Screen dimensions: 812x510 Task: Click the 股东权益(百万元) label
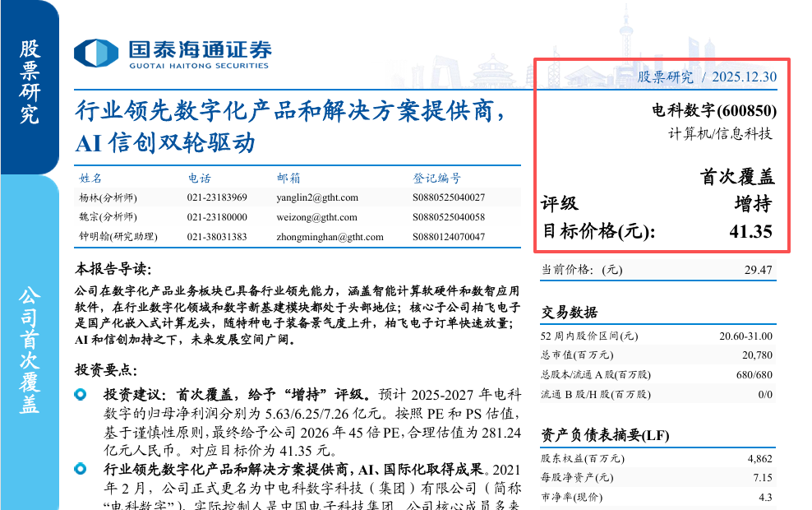coord(583,459)
